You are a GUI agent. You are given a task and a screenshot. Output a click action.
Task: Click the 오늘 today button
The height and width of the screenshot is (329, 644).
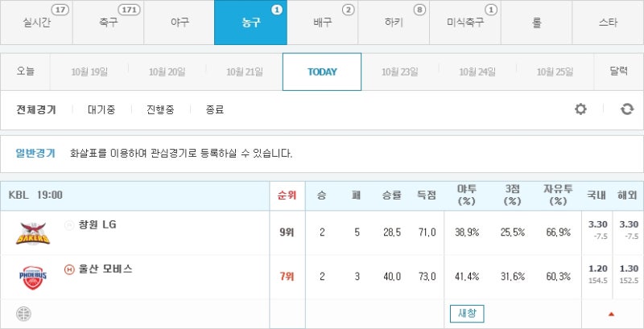coord(26,72)
